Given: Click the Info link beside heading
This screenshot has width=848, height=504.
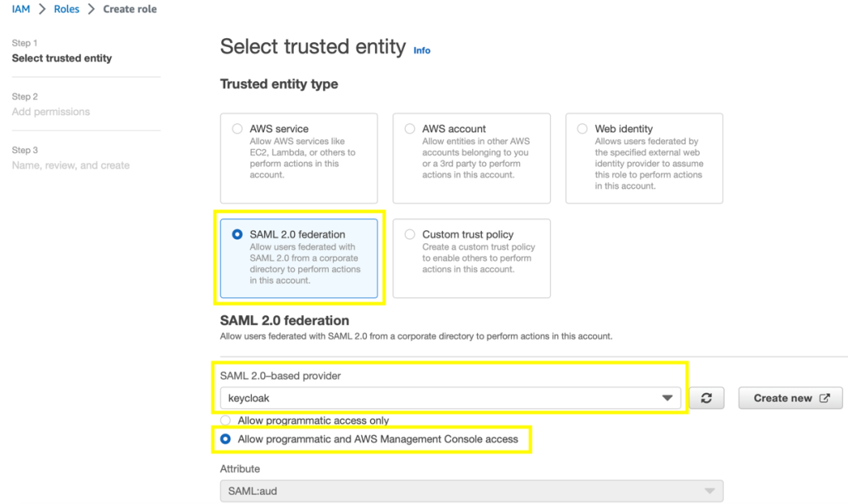Looking at the screenshot, I should point(422,50).
